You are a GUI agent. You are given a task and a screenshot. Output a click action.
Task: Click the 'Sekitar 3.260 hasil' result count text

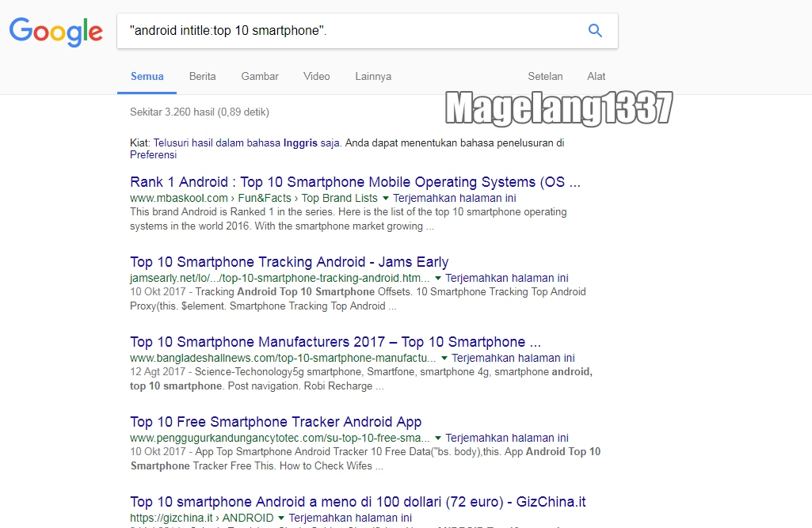click(x=200, y=112)
